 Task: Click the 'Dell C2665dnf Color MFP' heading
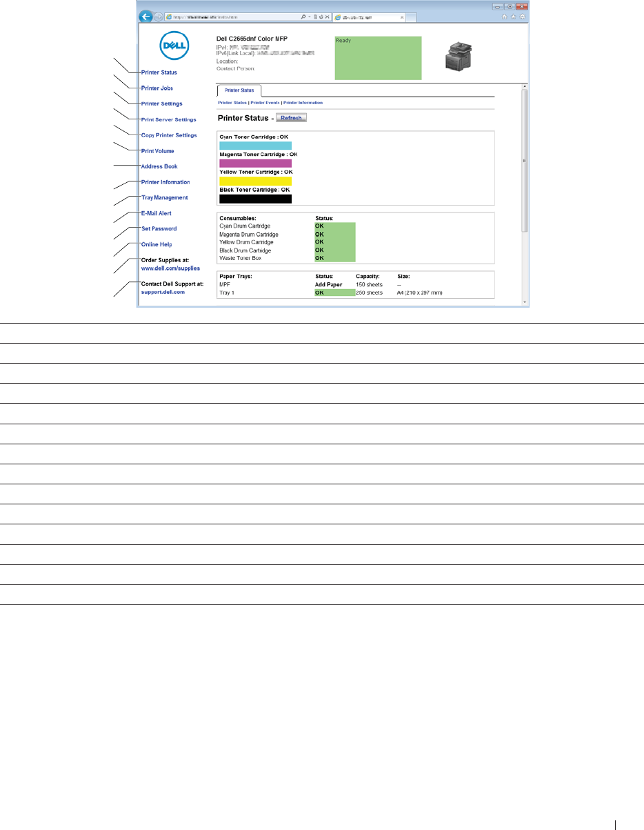click(x=250, y=39)
